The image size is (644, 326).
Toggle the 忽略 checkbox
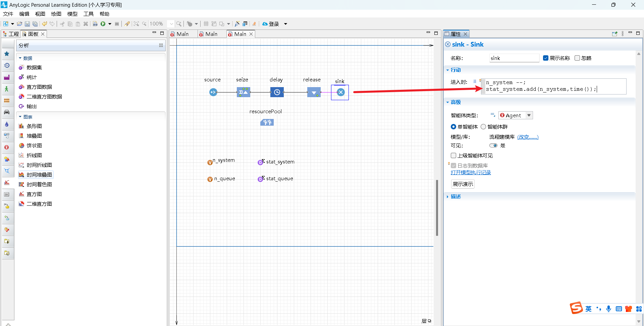click(577, 58)
